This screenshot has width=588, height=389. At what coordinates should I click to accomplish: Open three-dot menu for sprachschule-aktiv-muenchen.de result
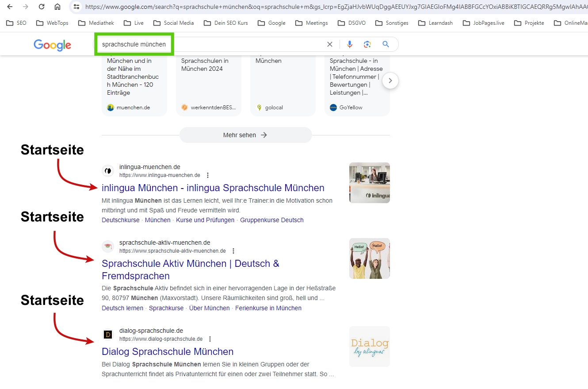[x=233, y=251]
